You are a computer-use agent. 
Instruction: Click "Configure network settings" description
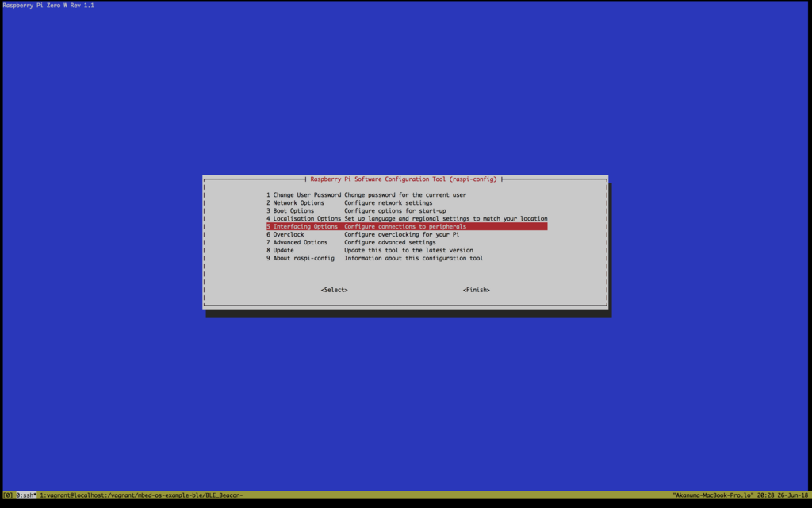point(389,202)
